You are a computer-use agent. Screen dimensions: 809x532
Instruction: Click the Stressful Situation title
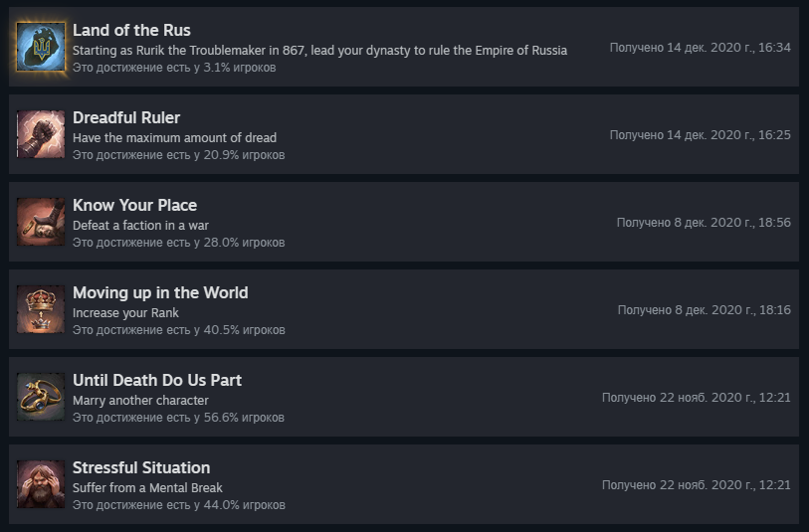tap(141, 467)
